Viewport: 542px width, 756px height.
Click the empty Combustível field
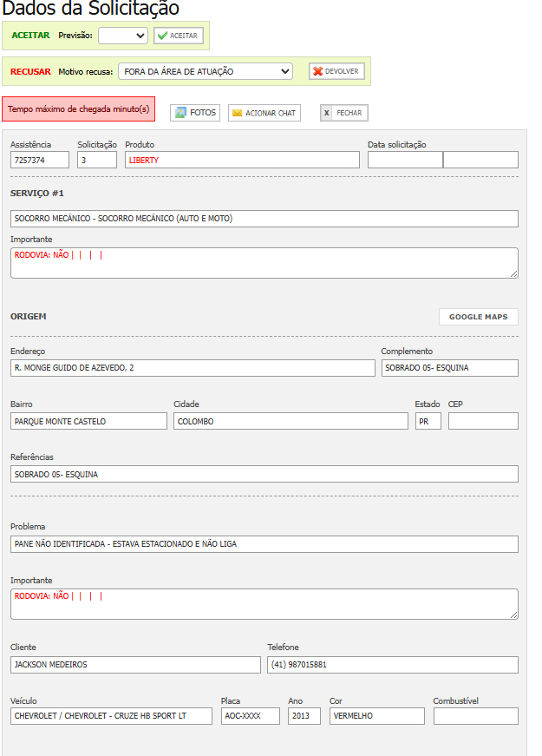point(475,716)
